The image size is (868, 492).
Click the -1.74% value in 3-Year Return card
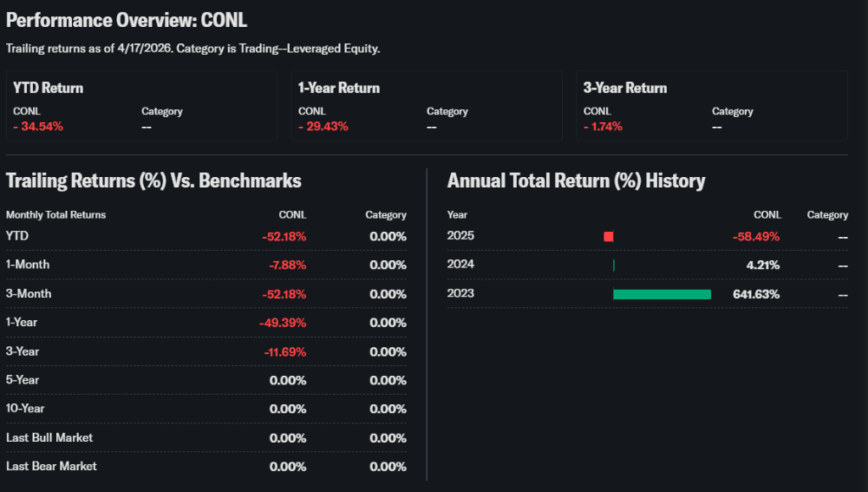603,126
